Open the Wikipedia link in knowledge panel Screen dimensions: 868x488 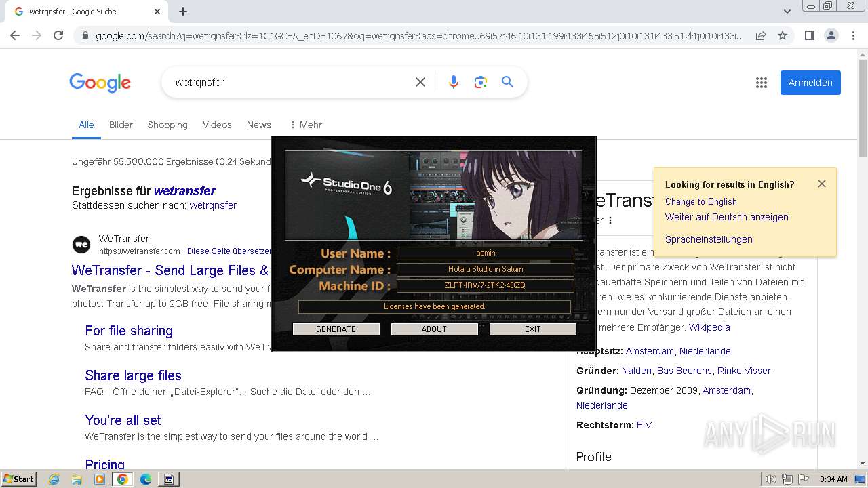click(709, 327)
